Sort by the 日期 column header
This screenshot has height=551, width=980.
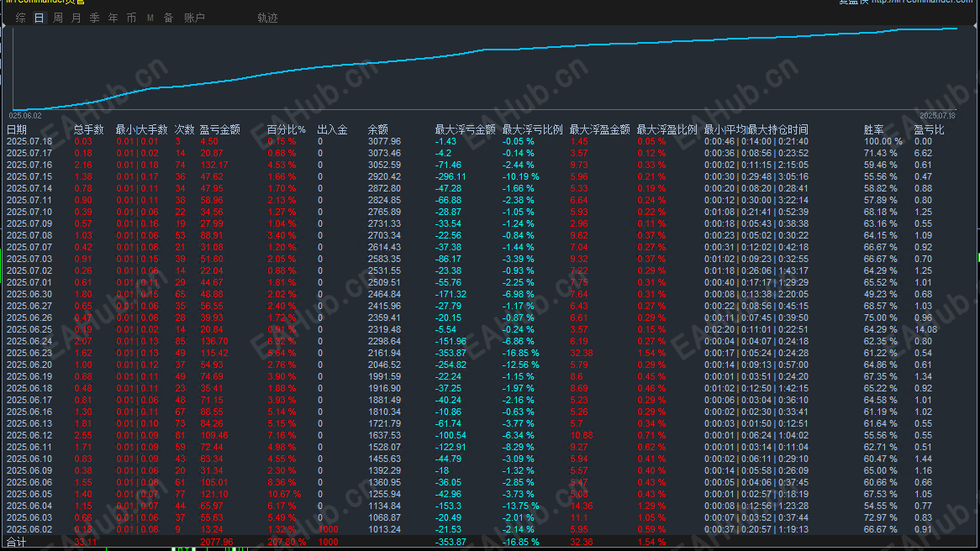[x=17, y=130]
